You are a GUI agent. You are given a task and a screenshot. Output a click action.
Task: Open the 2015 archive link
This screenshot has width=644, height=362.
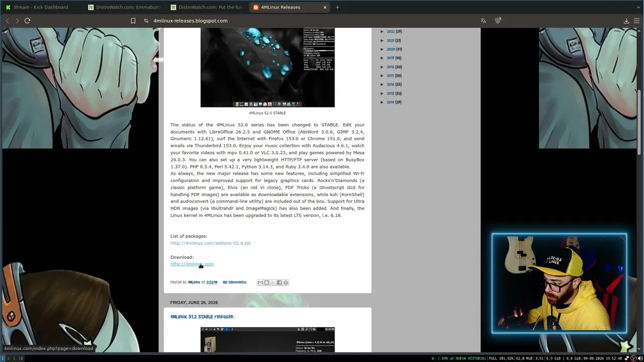[390, 94]
